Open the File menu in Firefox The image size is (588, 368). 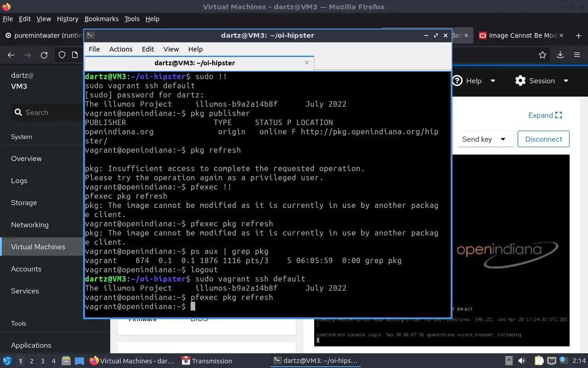pyautogui.click(x=8, y=19)
